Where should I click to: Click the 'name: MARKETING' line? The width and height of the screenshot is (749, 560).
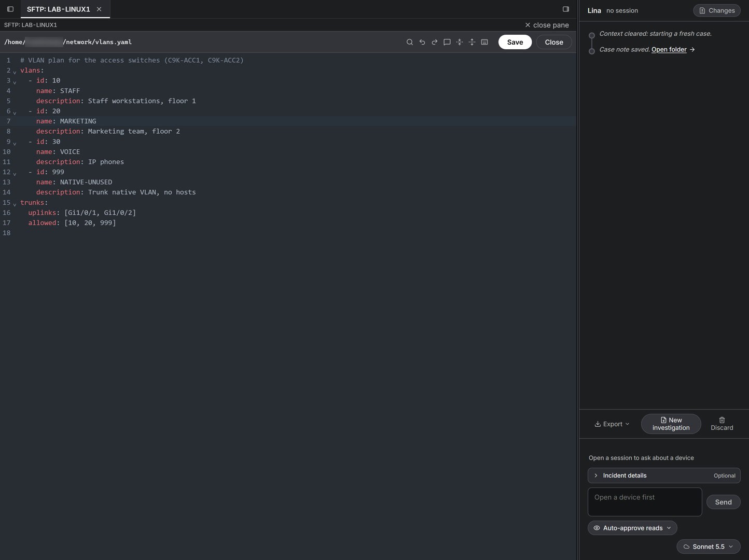(x=66, y=121)
